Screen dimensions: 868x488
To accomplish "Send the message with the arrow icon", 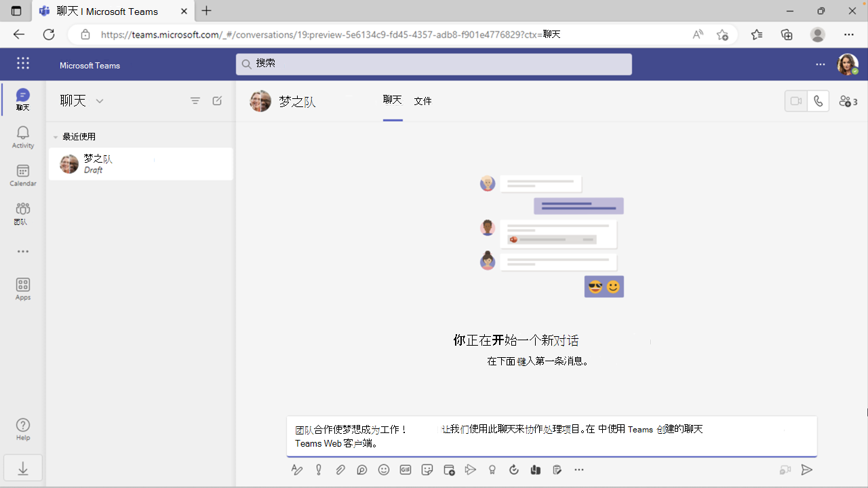I will (x=807, y=470).
